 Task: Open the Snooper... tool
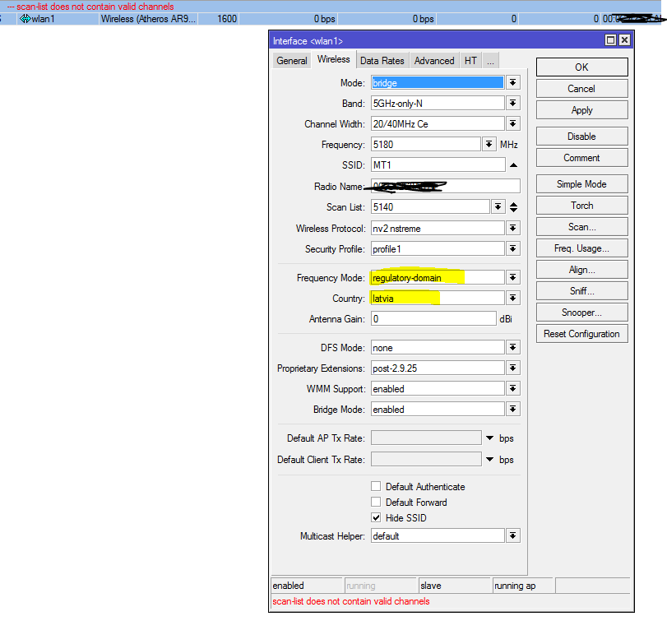[581, 313]
